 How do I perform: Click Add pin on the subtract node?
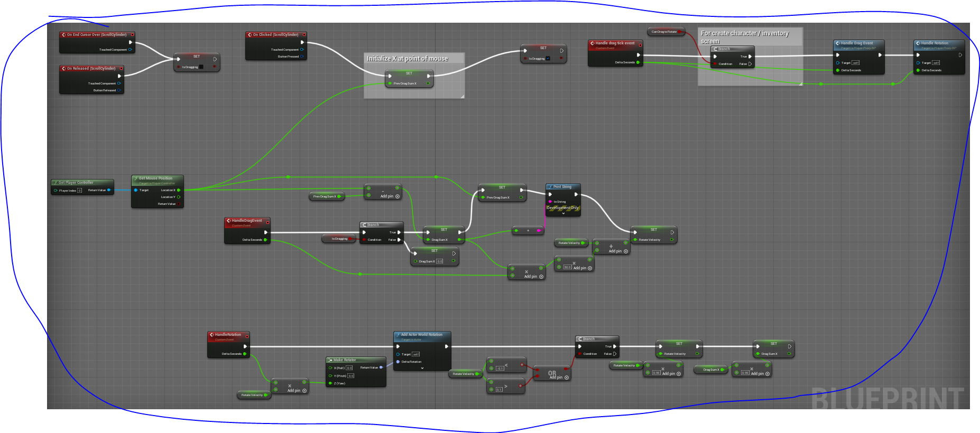pos(390,196)
